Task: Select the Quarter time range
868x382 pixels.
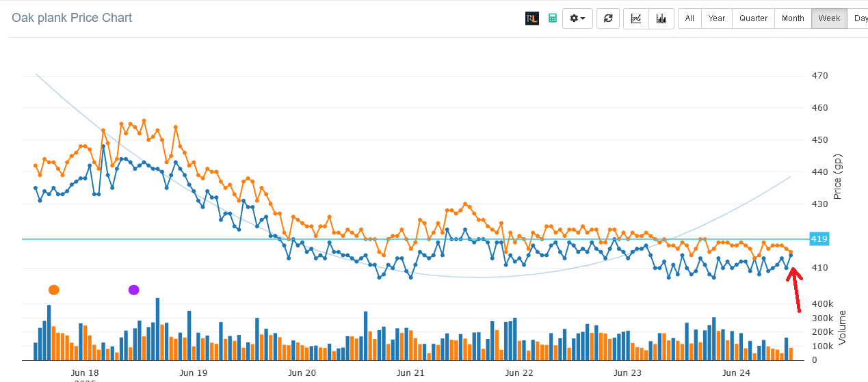Action: (x=753, y=18)
